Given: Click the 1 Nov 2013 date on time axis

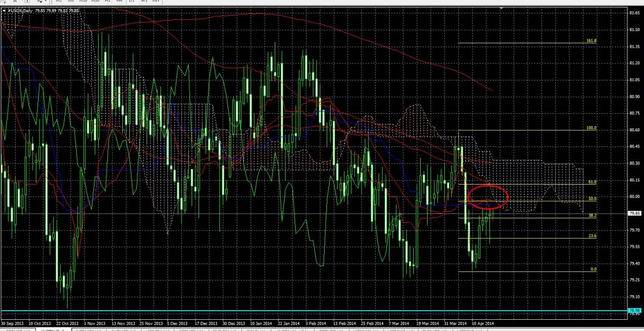Looking at the screenshot, I should [96, 323].
